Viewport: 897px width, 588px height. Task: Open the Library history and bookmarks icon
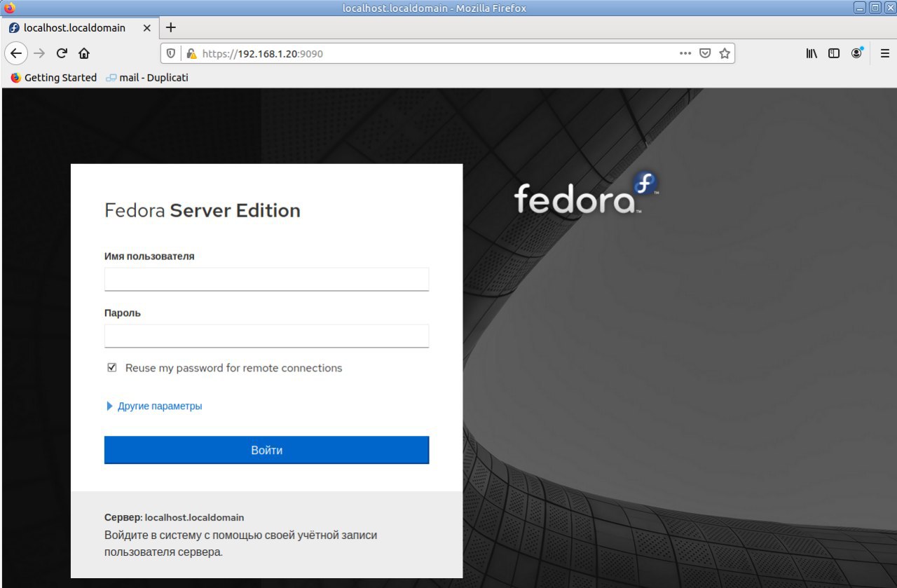812,53
